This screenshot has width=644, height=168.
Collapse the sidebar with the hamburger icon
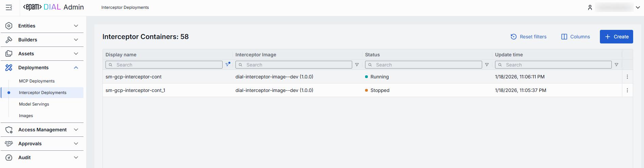pos(9,7)
